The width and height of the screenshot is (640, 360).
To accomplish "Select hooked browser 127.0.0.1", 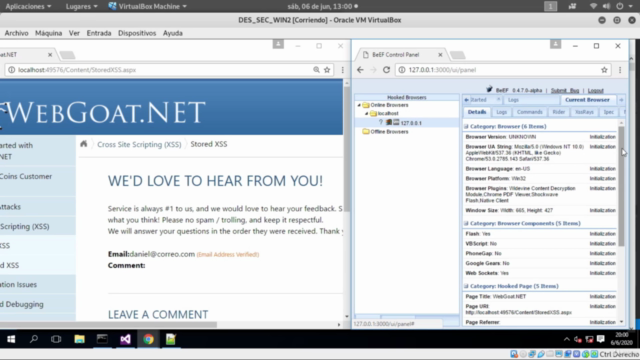I will (x=411, y=123).
